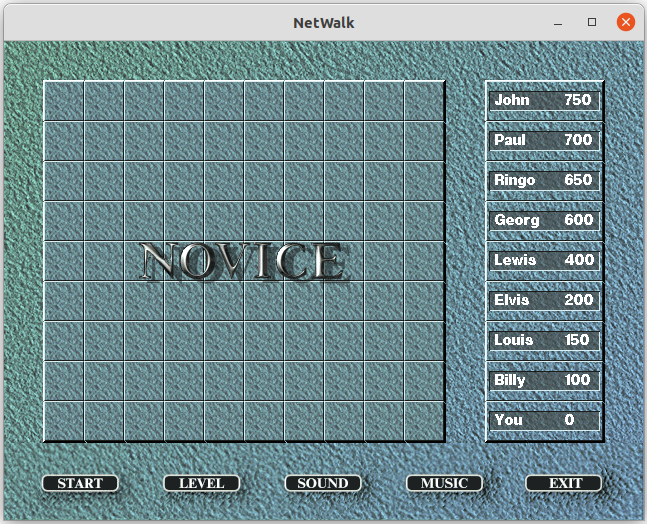Select Paul's 700 high score entry
The width and height of the screenshot is (647, 524).
tap(544, 140)
